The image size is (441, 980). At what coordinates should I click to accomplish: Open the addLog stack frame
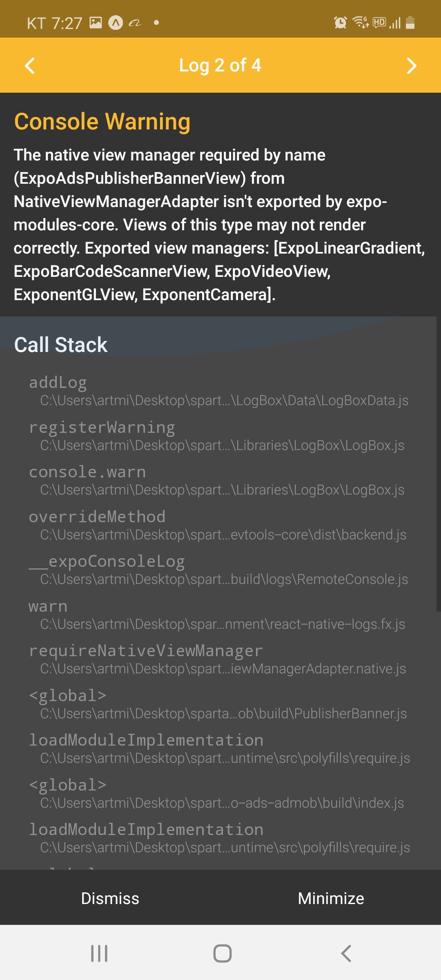click(219, 391)
